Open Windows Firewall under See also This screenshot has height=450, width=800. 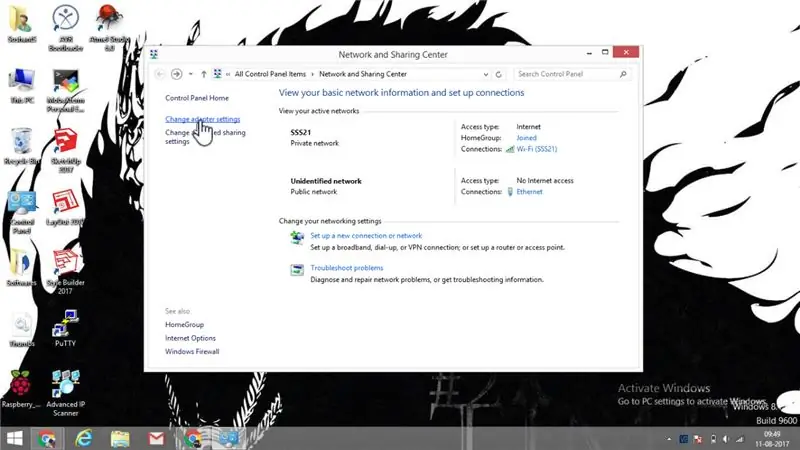click(192, 352)
